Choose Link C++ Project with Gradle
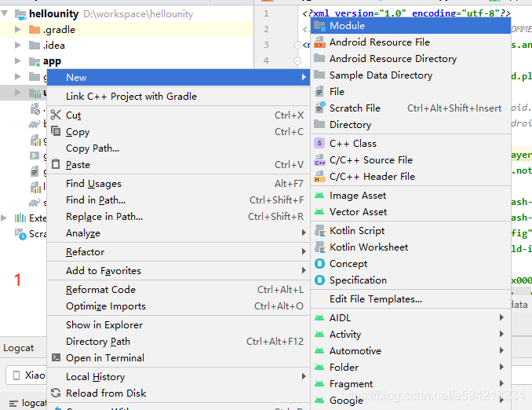Image resolution: width=532 pixels, height=410 pixels. 178,97
